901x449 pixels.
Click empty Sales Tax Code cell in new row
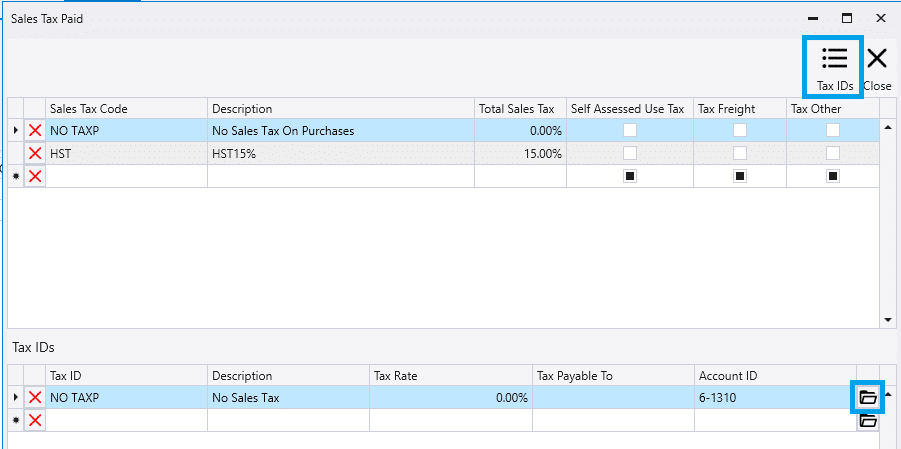[126, 176]
